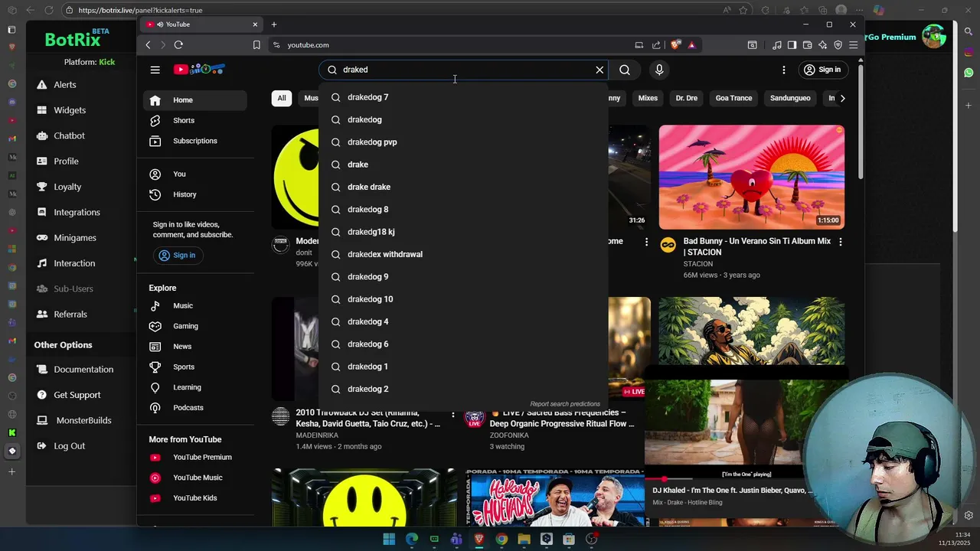Open File Explorer from the taskbar
Image resolution: width=980 pixels, height=551 pixels.
point(524,540)
